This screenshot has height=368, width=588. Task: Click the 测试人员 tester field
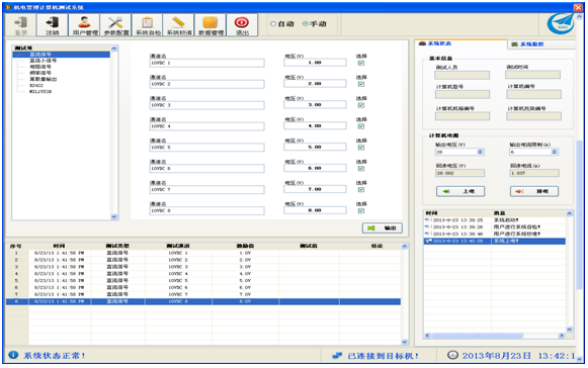pyautogui.click(x=462, y=75)
